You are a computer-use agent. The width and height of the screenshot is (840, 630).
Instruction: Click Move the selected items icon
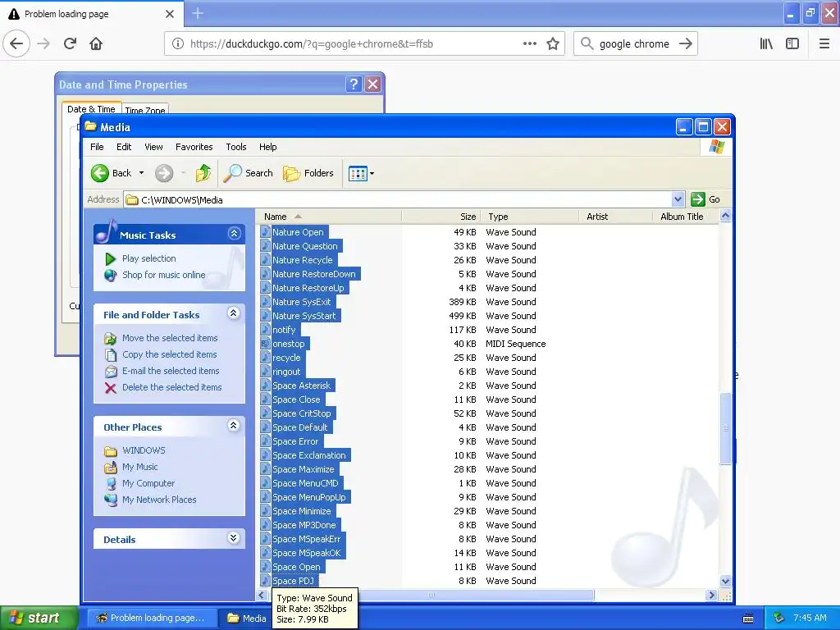coord(111,339)
